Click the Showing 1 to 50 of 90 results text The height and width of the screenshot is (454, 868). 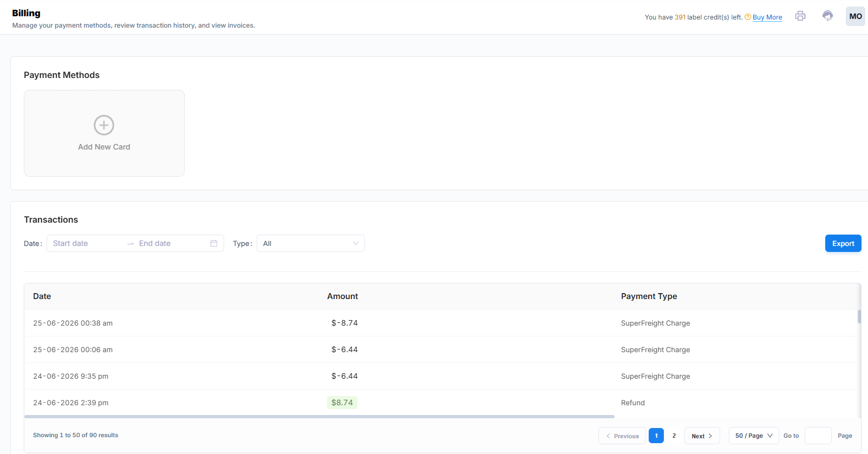(75, 435)
